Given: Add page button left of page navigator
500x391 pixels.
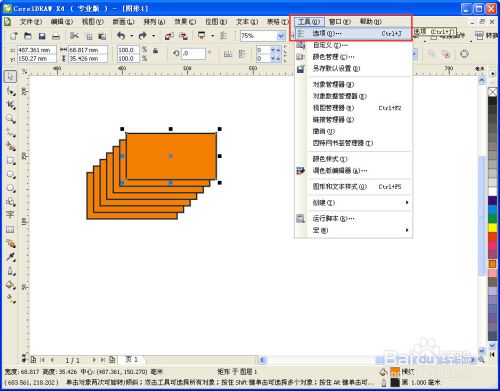Looking at the screenshot, I should coord(33,360).
